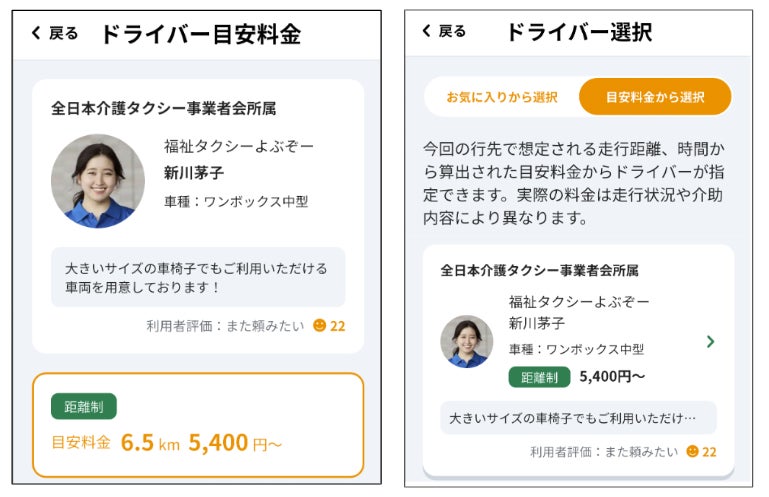
Task: Click back arrow on ドライバー目安料金 screen
Action: tap(37, 34)
